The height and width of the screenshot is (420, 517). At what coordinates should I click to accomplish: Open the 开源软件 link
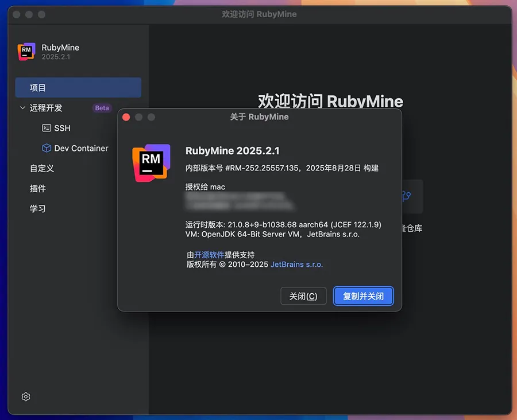pos(209,255)
